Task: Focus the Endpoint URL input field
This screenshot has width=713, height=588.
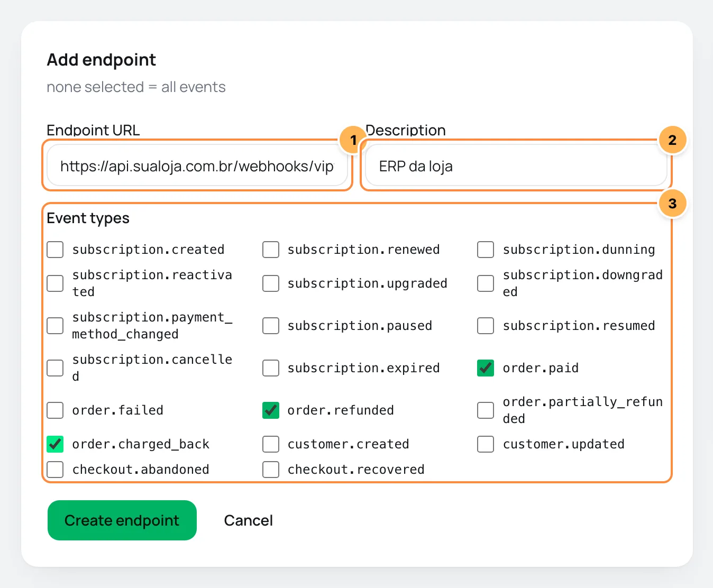Action: coord(197,166)
